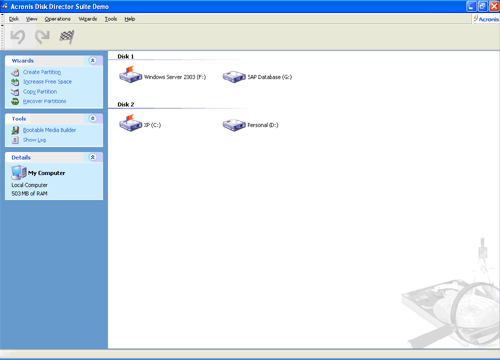Viewport: 500px width, 360px height.
Task: Click the Bootable Media Builder icon
Action: pyautogui.click(x=15, y=130)
